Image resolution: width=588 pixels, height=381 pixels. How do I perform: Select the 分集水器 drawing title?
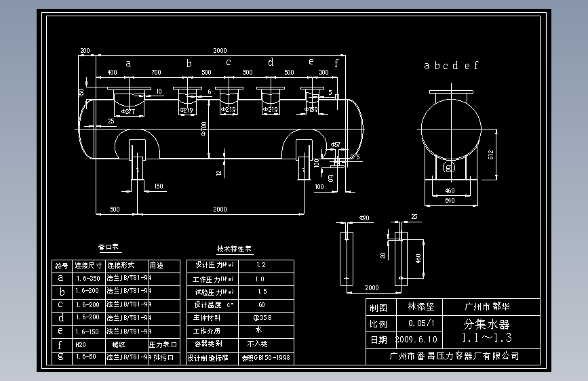click(486, 324)
